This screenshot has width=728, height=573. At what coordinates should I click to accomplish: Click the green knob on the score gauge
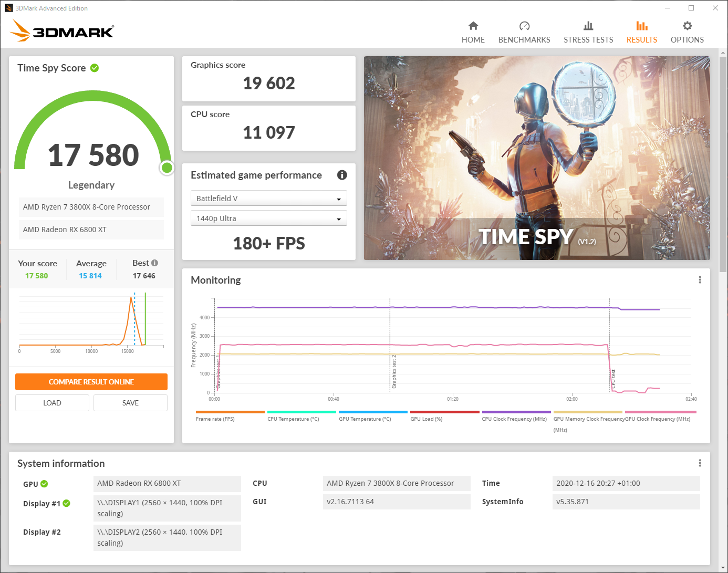click(167, 168)
